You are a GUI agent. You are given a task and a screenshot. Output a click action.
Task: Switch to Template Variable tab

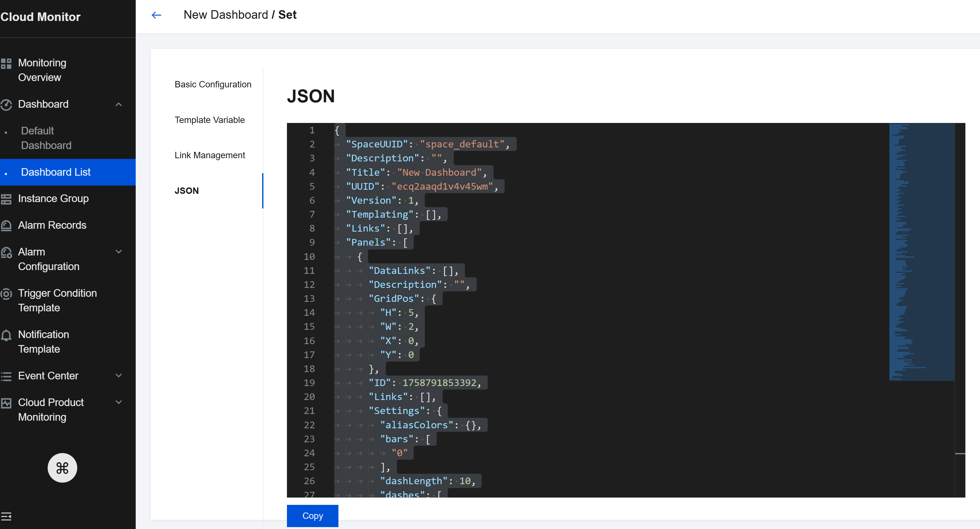(x=210, y=120)
